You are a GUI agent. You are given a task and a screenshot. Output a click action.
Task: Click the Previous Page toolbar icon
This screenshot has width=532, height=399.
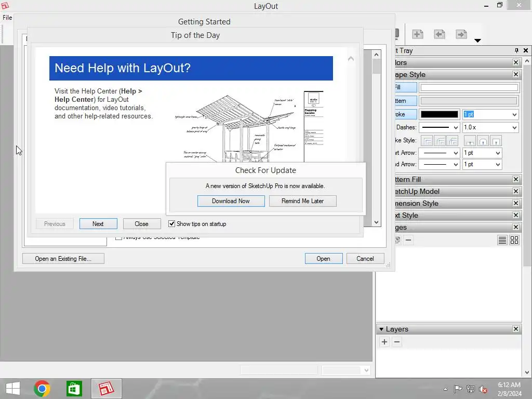(x=440, y=34)
